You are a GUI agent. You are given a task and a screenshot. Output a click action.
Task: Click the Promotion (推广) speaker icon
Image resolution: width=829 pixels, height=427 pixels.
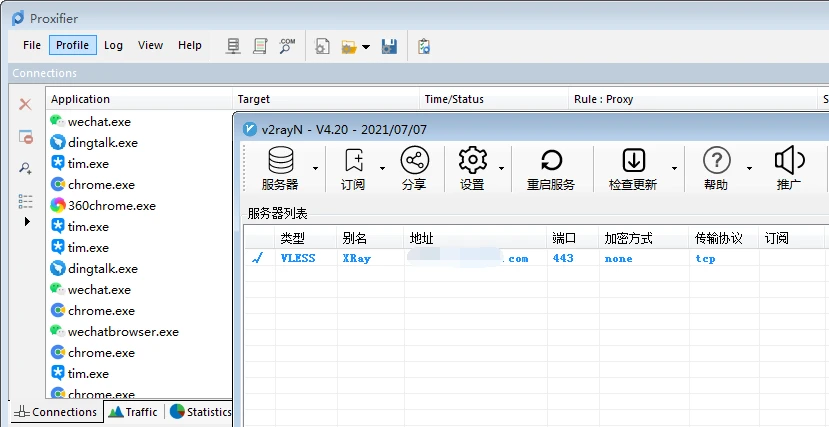[x=789, y=160]
